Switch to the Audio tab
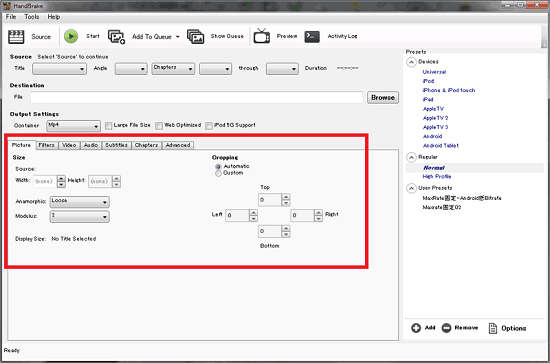 pos(91,145)
